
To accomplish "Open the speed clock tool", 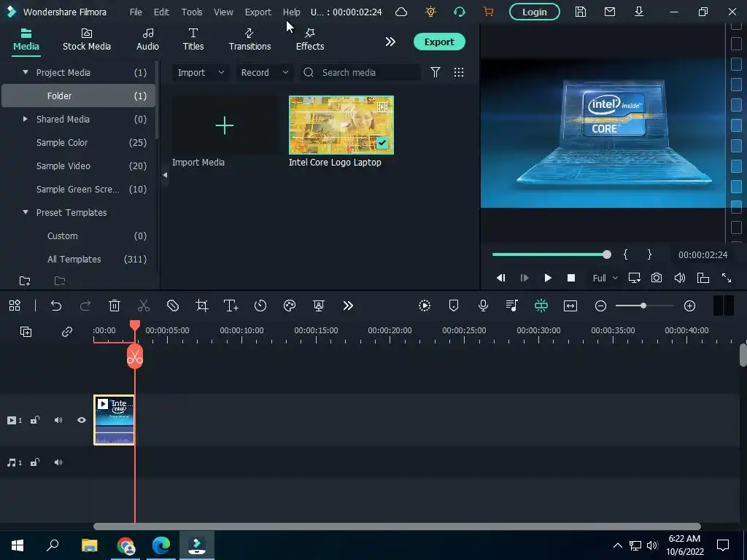I will pyautogui.click(x=260, y=306).
